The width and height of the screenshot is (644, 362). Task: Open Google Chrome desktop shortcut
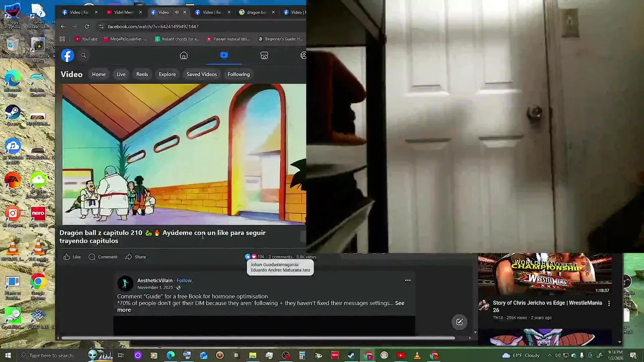(x=38, y=288)
